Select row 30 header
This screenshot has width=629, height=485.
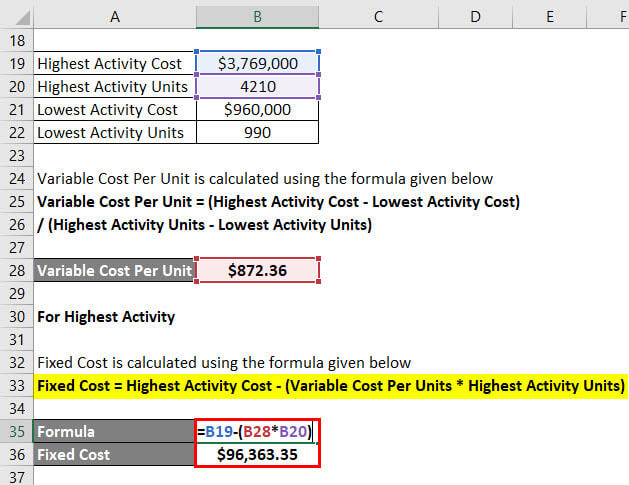pyautogui.click(x=17, y=317)
